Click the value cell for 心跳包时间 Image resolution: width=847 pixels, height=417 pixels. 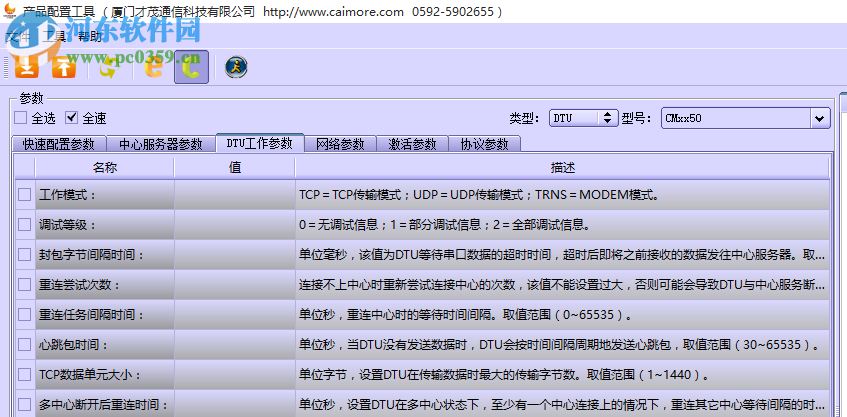235,344
